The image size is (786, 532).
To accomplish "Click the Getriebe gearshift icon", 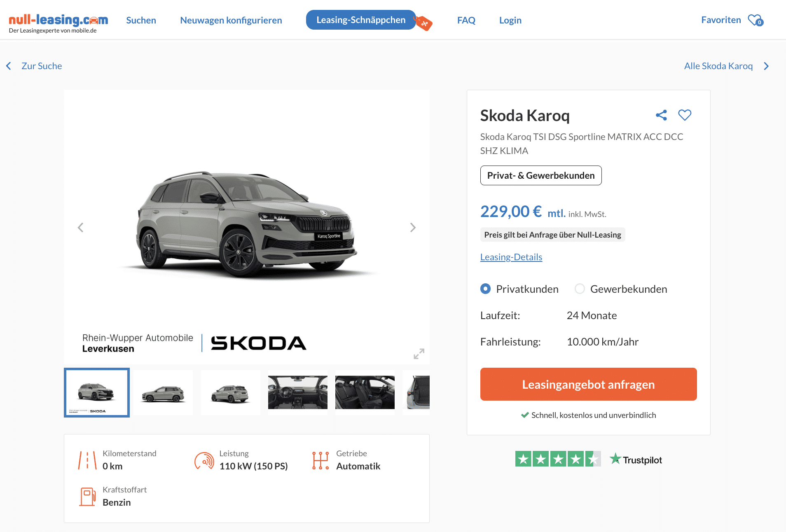I will point(320,460).
